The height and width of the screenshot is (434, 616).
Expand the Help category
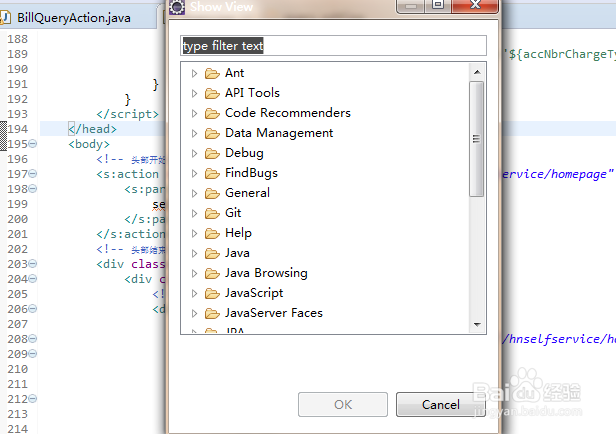pyautogui.click(x=194, y=233)
